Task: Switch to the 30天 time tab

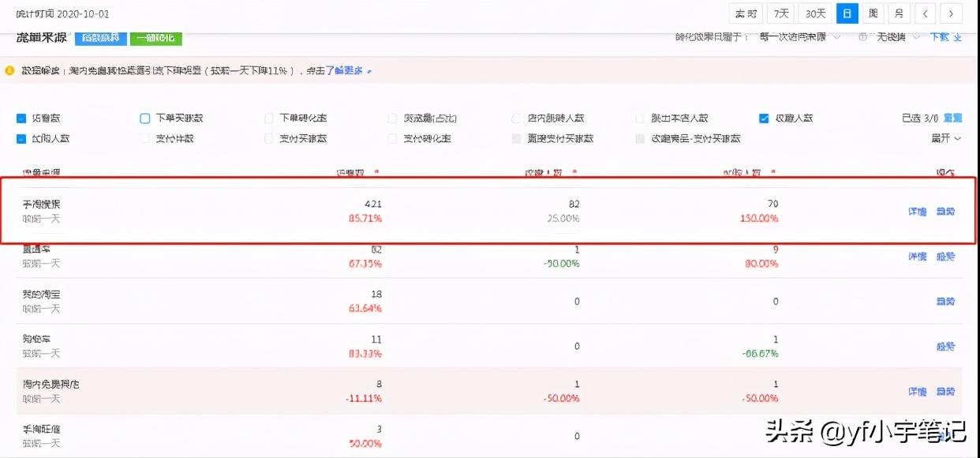Action: coord(814,13)
